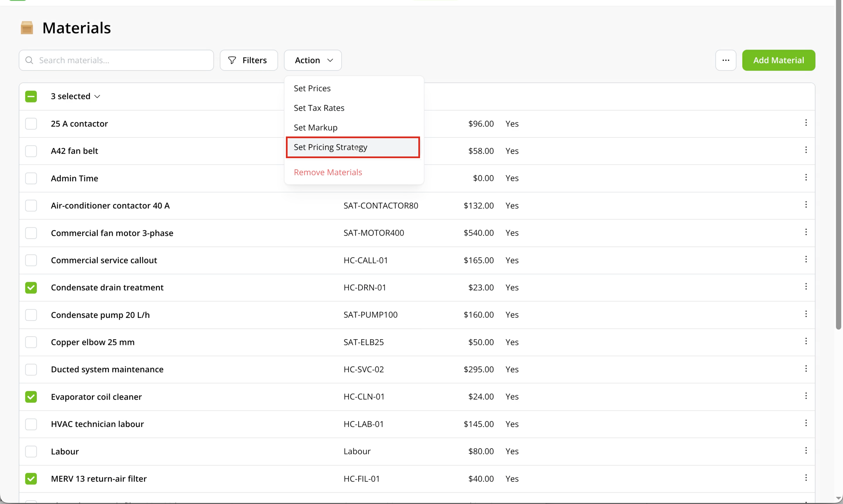
Task: Check the Copper elbow 25 mm checkbox
Action: (x=31, y=342)
